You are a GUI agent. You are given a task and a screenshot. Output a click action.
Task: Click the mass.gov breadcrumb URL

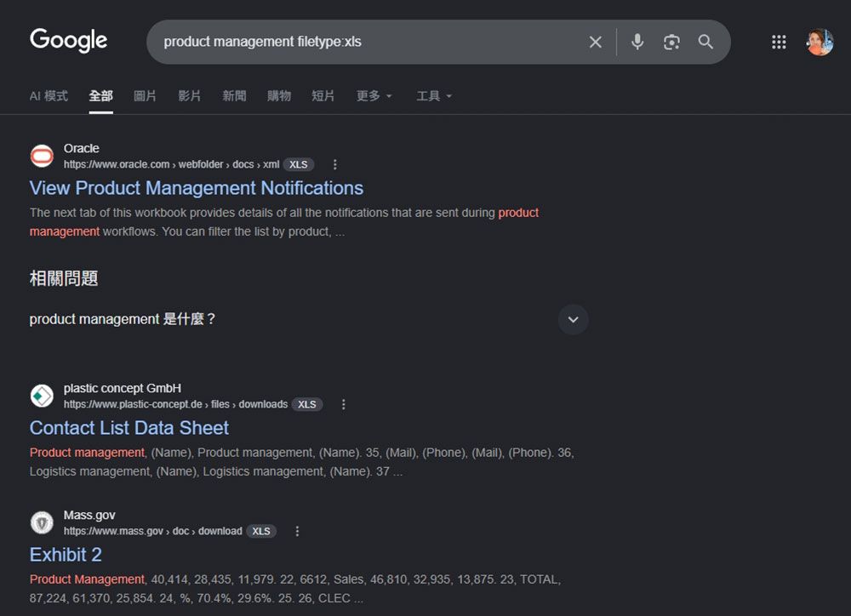152,531
